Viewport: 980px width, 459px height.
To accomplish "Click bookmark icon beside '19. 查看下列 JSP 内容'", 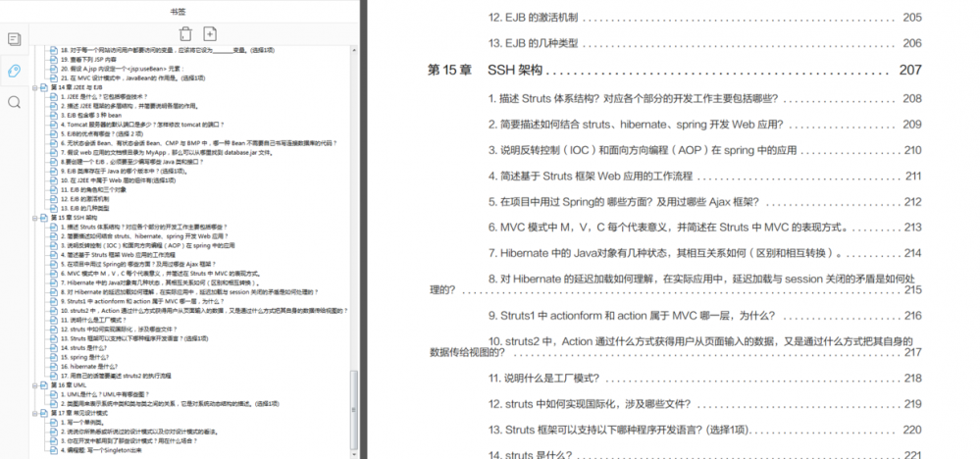I will (x=54, y=59).
